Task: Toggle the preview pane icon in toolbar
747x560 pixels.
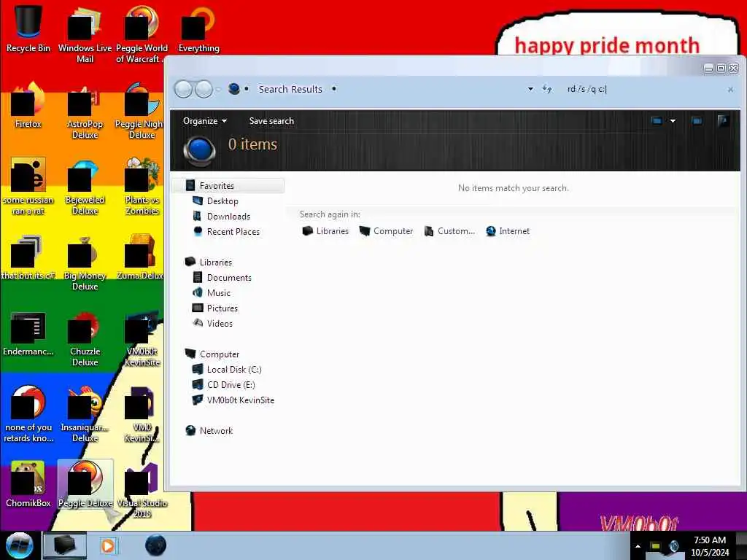Action: coord(697,121)
